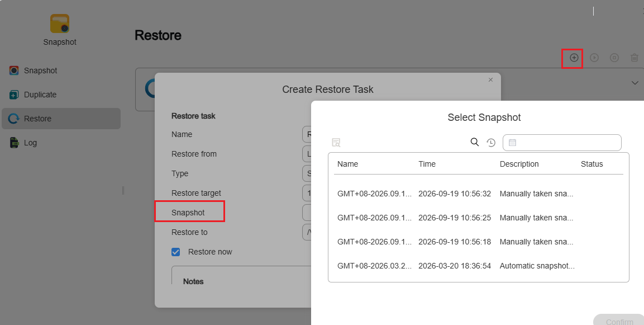
Task: Click snapshot name in the 10:56:18 row
Action: click(x=374, y=242)
